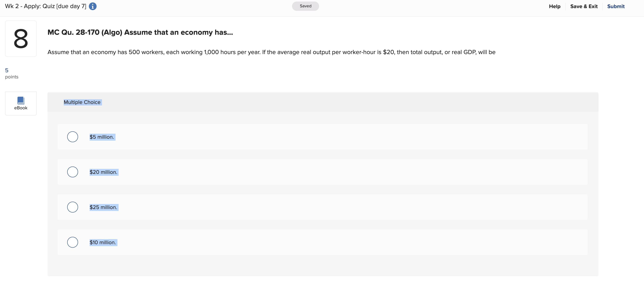Click the $5 million answer text
Viewport: 644px width, 289px height.
coord(102,137)
